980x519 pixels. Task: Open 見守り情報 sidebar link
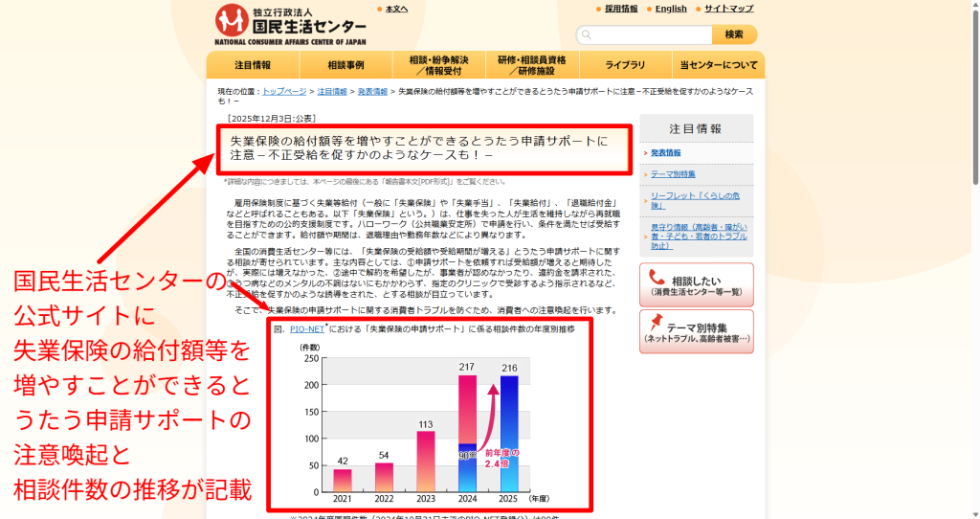(x=699, y=237)
